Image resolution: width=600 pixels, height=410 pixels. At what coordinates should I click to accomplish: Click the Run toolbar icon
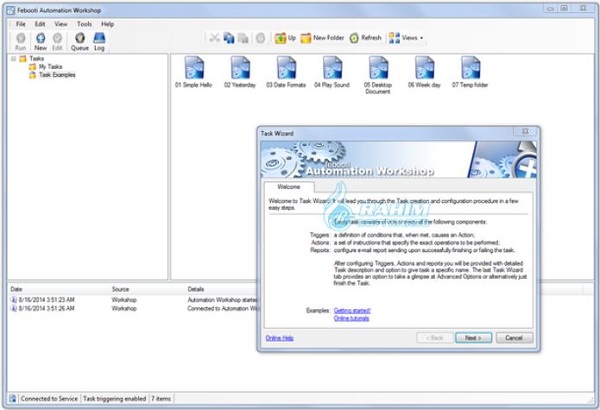point(21,41)
